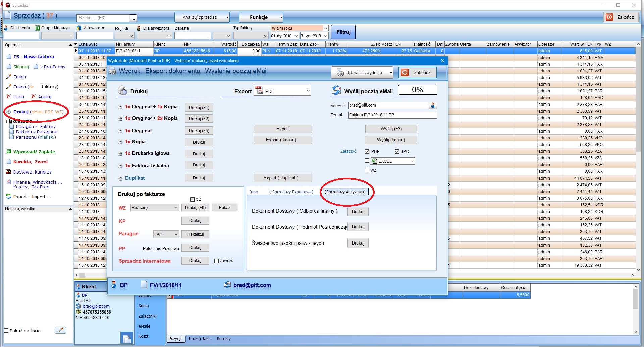Viewport: 644px width, 347px height.
Task: Click the Filtruj button
Action: 343,32
